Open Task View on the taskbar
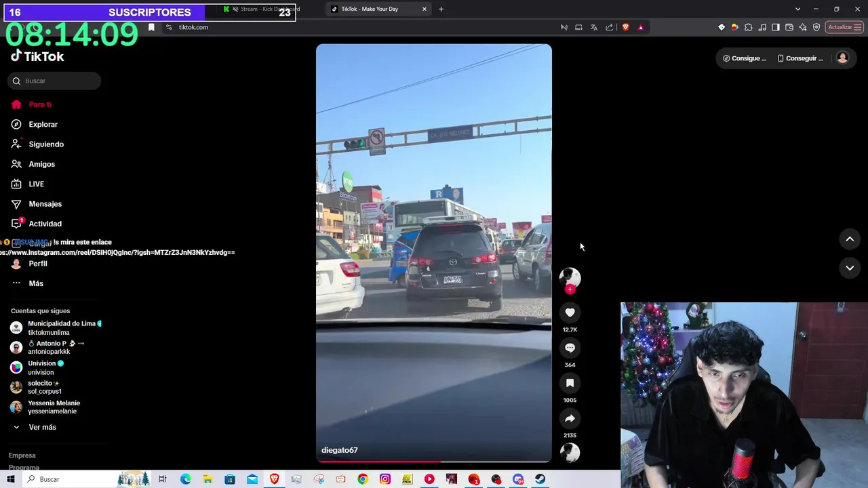868x488 pixels. [x=163, y=479]
